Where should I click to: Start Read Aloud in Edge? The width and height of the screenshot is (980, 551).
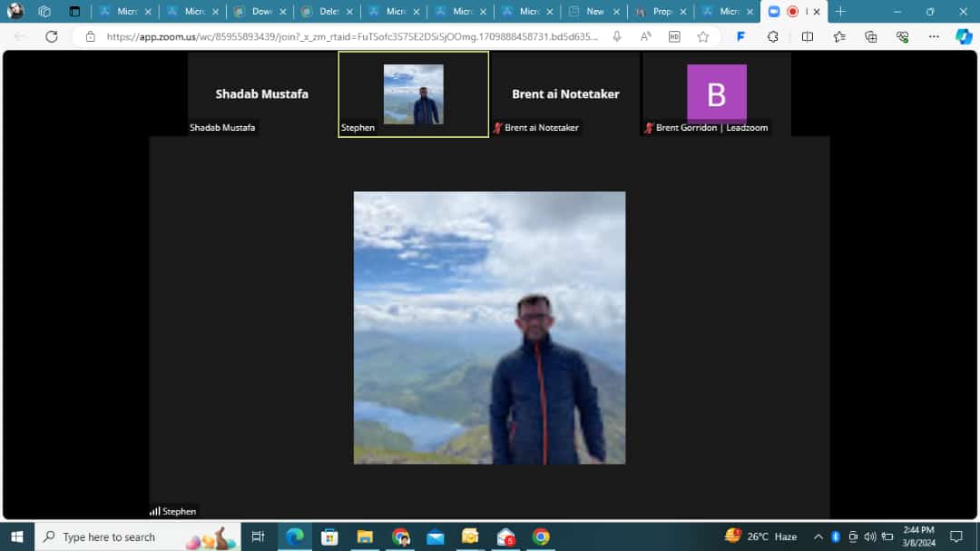(x=646, y=37)
